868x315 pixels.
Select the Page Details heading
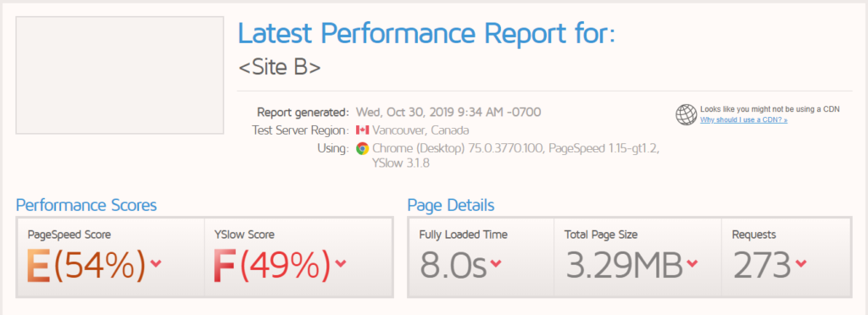(x=451, y=206)
